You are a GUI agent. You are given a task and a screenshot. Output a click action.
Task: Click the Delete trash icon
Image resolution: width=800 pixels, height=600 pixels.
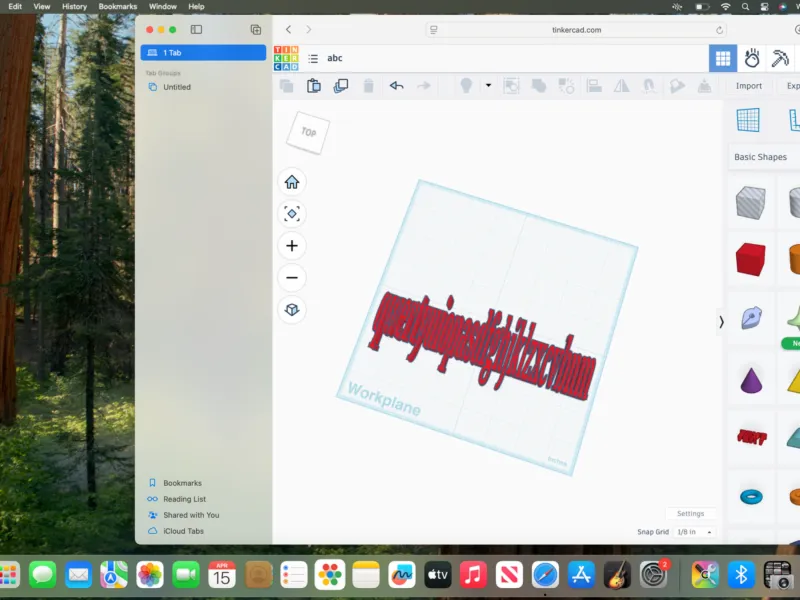point(368,86)
